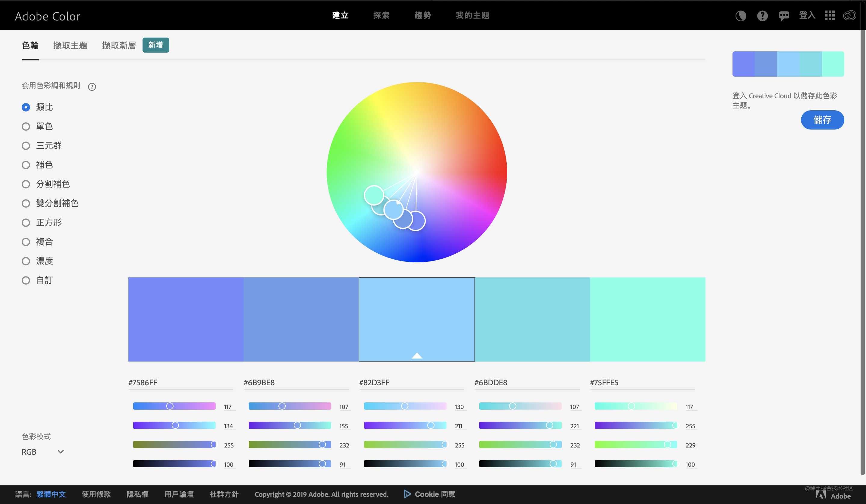
Task: Select the 自訂 harmony rule
Action: pos(37,280)
